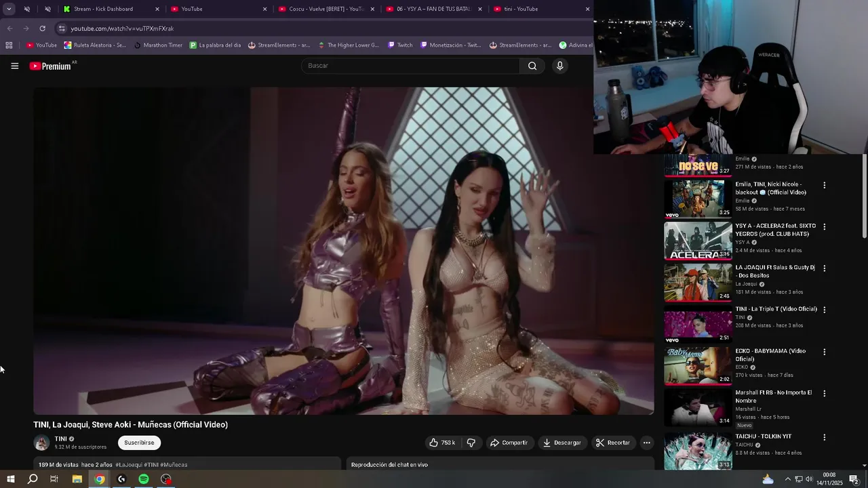Expand Chrome tab search dropdown arrow
The height and width of the screenshot is (488, 868).
pos(9,9)
